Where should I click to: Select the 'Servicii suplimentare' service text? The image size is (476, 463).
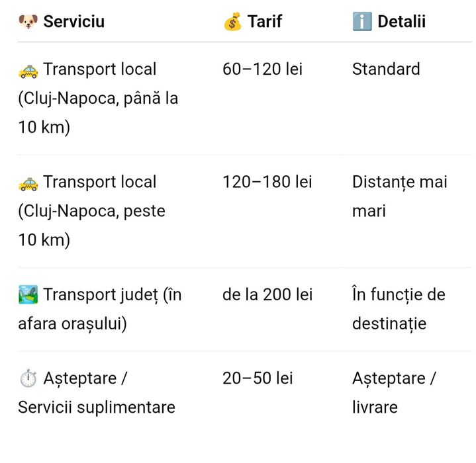click(97, 407)
